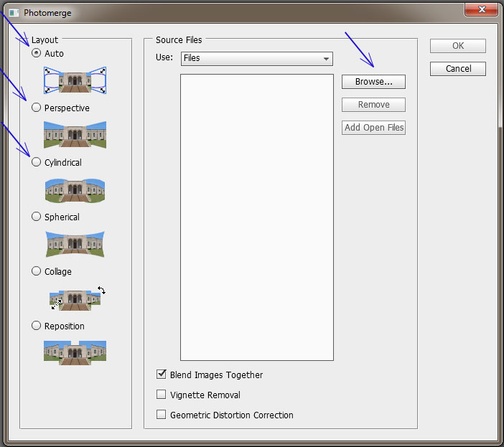504x447 pixels.
Task: Choose the Perspective layout option
Action: (x=37, y=107)
